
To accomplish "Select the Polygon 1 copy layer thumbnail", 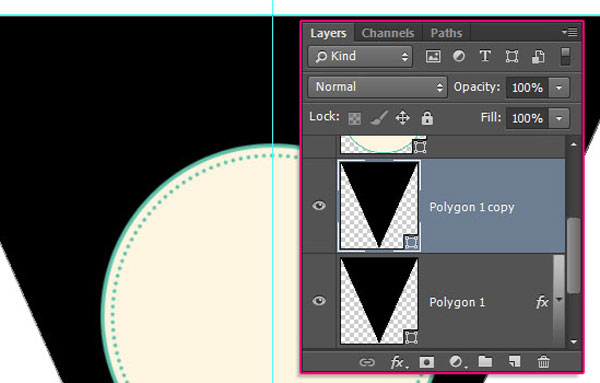I will pyautogui.click(x=379, y=206).
